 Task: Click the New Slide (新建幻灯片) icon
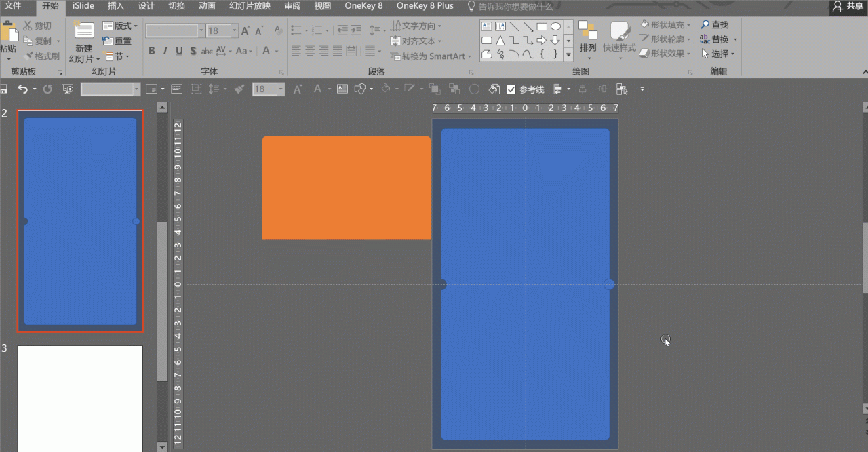(84, 30)
